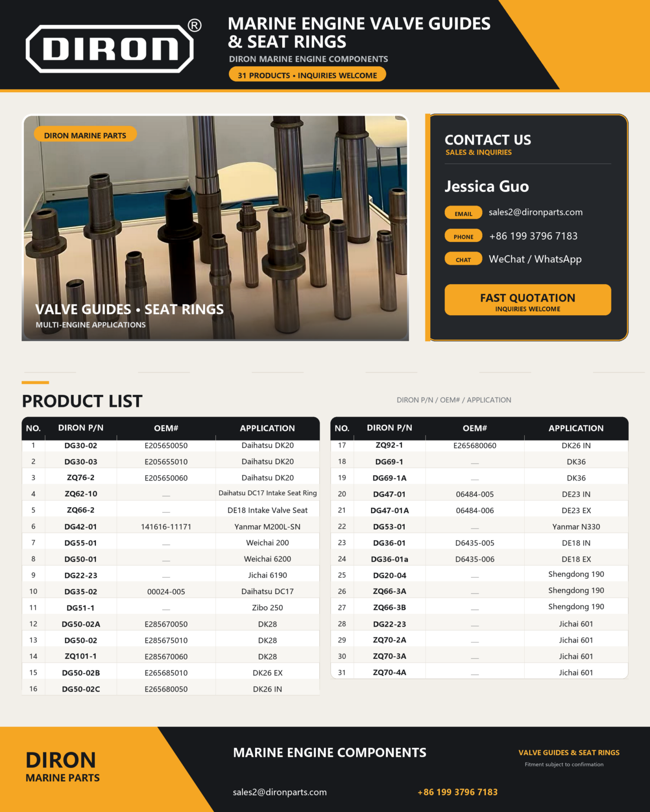Select part number 'ZQ66-3B'

point(389,608)
